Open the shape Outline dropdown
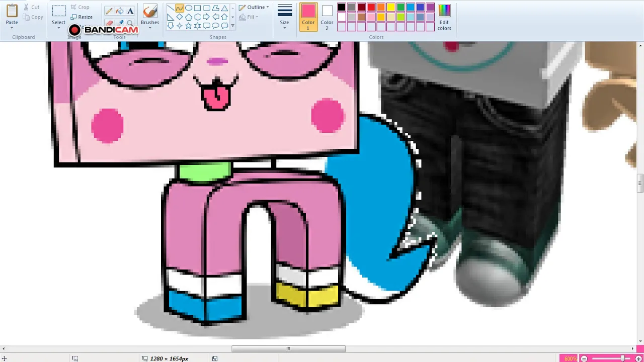 pyautogui.click(x=254, y=7)
